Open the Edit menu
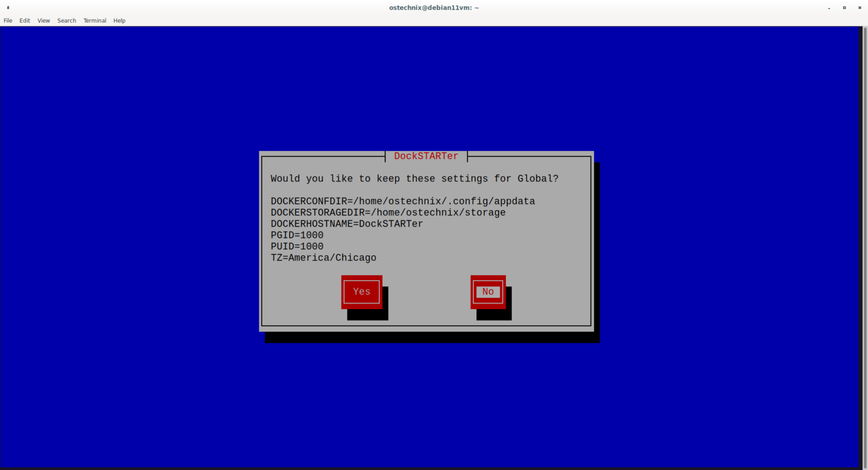868x470 pixels. (x=24, y=20)
